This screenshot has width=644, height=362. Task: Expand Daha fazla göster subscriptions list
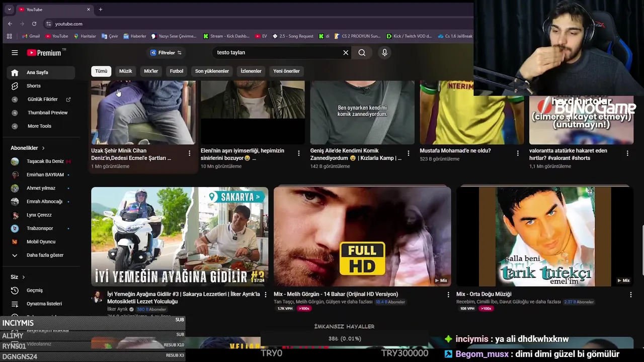pos(41,255)
